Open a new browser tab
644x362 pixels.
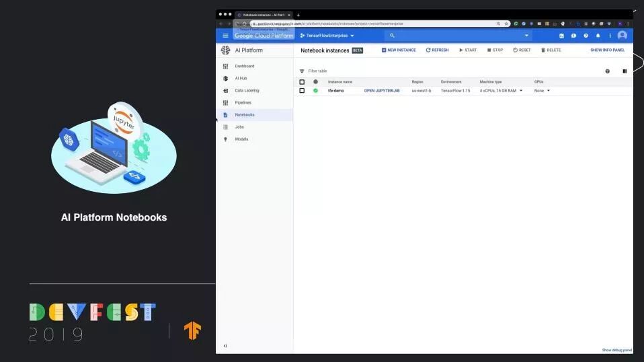pos(298,15)
